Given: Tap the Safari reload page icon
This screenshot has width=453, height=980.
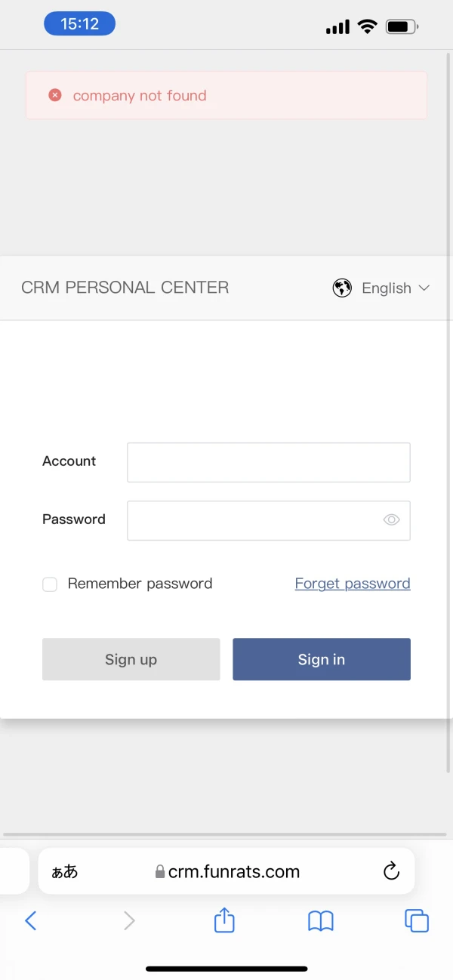Looking at the screenshot, I should pos(391,871).
